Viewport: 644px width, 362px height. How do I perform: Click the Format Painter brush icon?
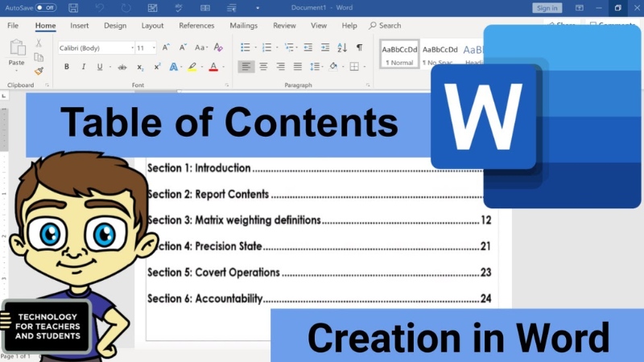click(x=39, y=71)
